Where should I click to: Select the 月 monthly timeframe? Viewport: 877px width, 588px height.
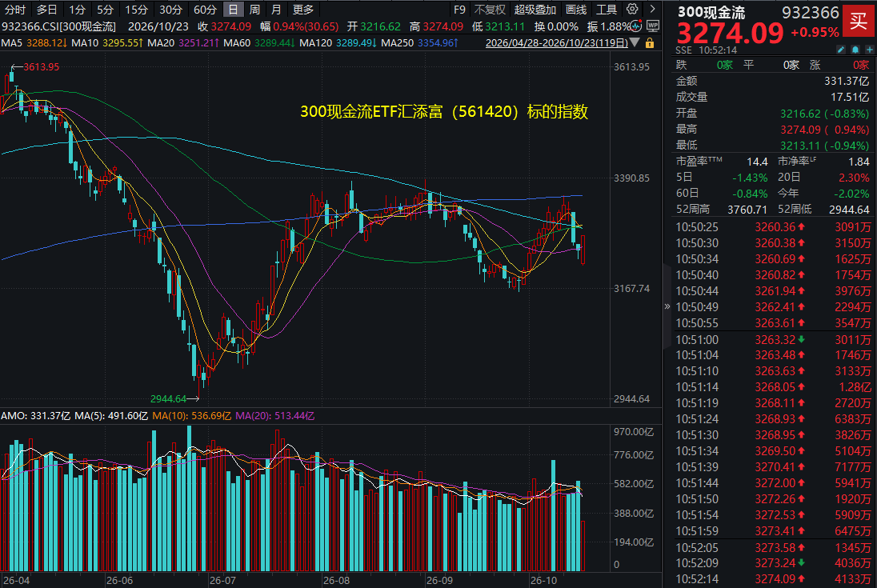[x=276, y=10]
